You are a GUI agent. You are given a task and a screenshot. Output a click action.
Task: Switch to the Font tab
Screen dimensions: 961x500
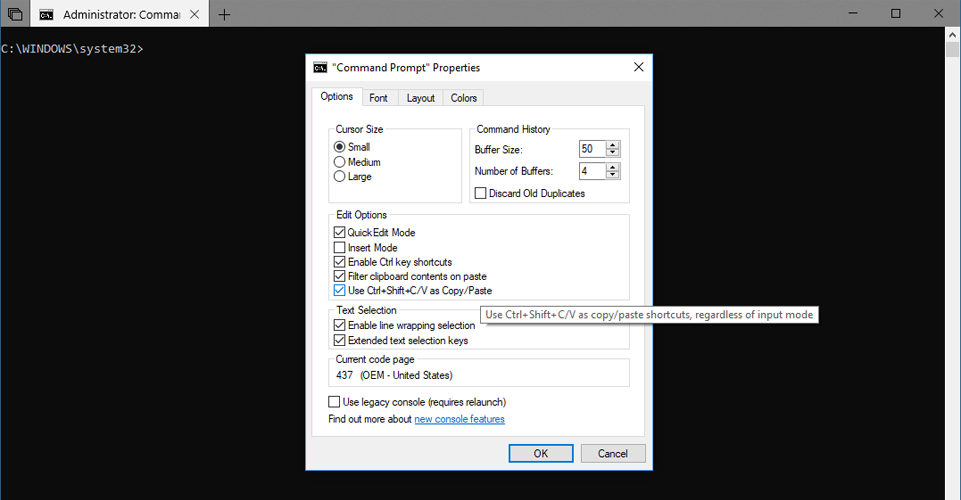click(379, 98)
